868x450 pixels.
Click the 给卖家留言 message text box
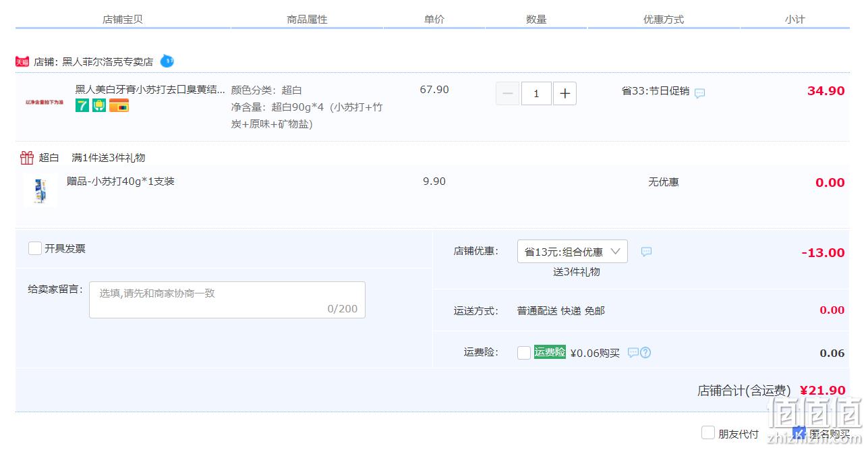(227, 300)
